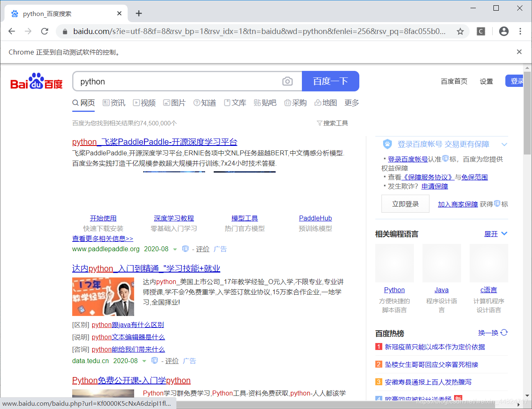This screenshot has height=409, width=532.
Task: Click the address bar URL
Action: pos(259,31)
